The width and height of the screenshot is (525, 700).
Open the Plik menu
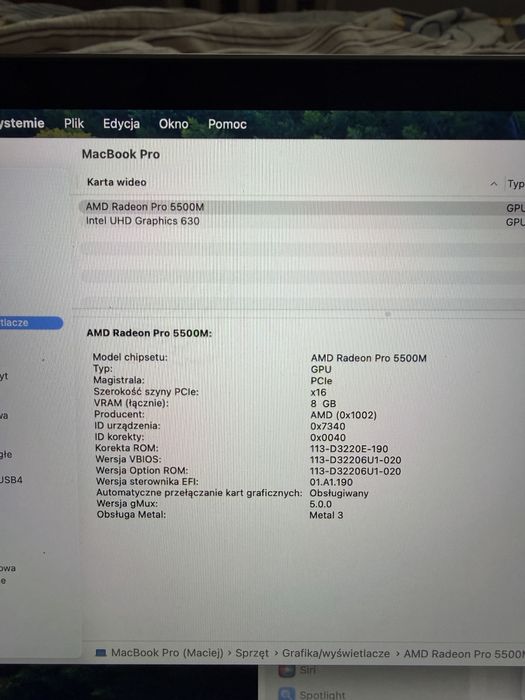74,123
